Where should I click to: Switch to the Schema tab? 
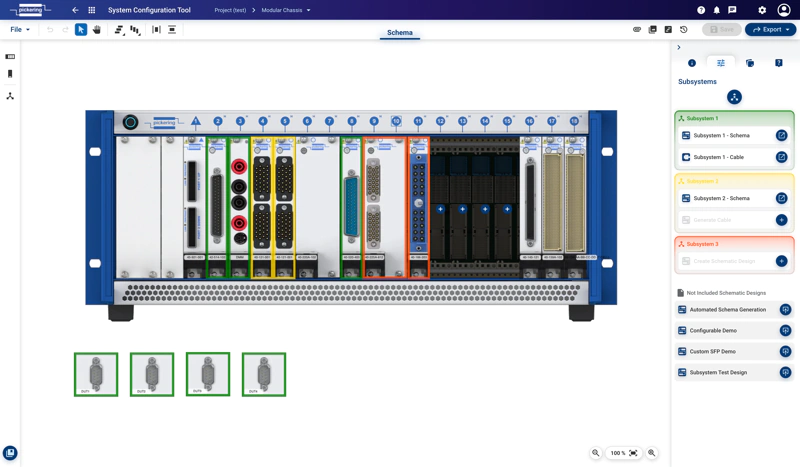[x=399, y=33]
